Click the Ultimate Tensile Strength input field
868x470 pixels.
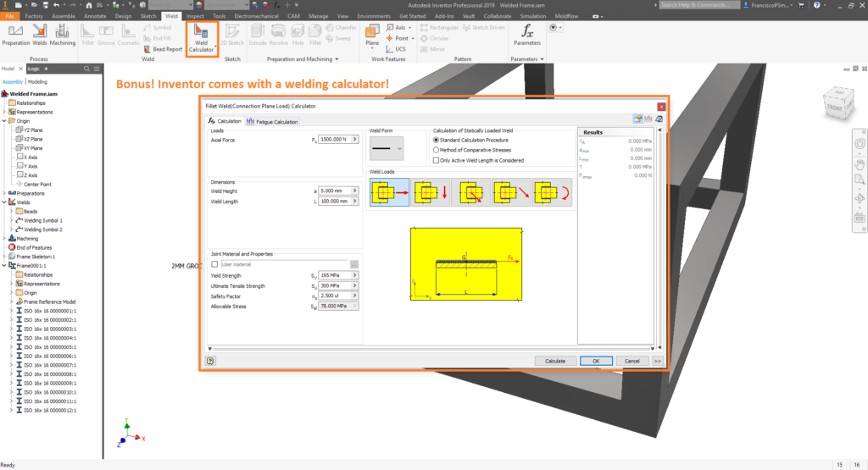[x=334, y=286]
